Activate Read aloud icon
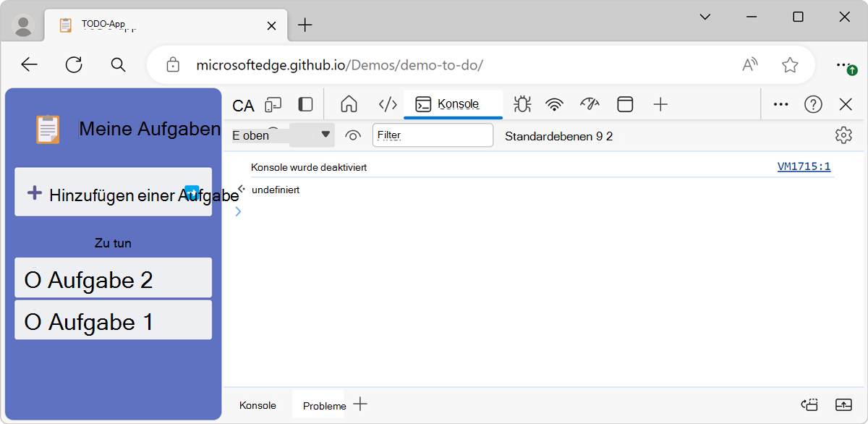Screen dimensions: 868x424 (750, 65)
